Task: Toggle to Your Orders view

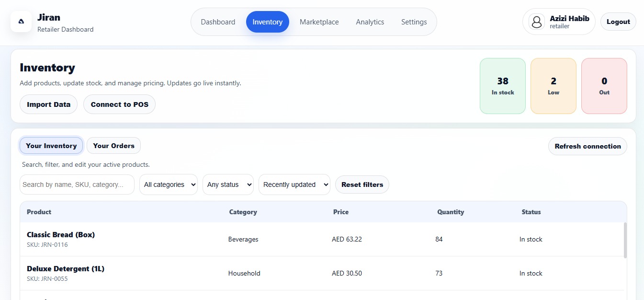Action: [113, 146]
